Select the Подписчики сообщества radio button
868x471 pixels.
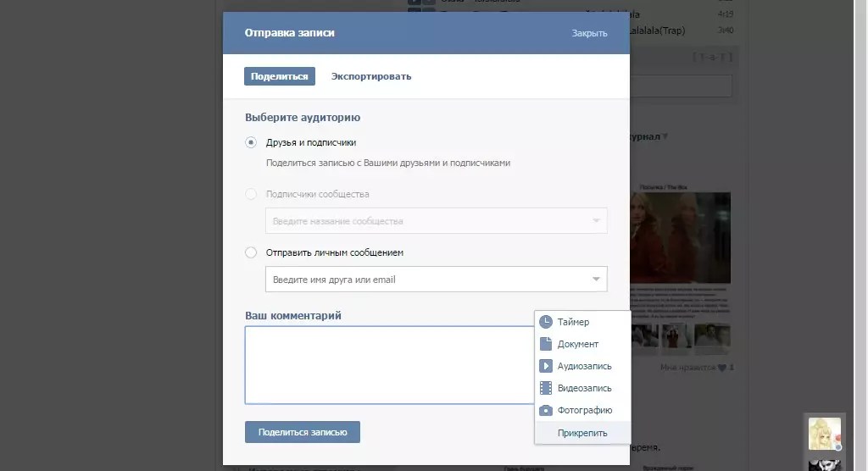pyautogui.click(x=251, y=194)
